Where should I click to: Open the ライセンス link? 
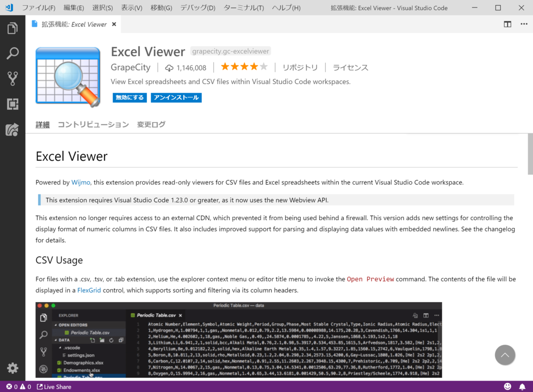pyautogui.click(x=350, y=68)
